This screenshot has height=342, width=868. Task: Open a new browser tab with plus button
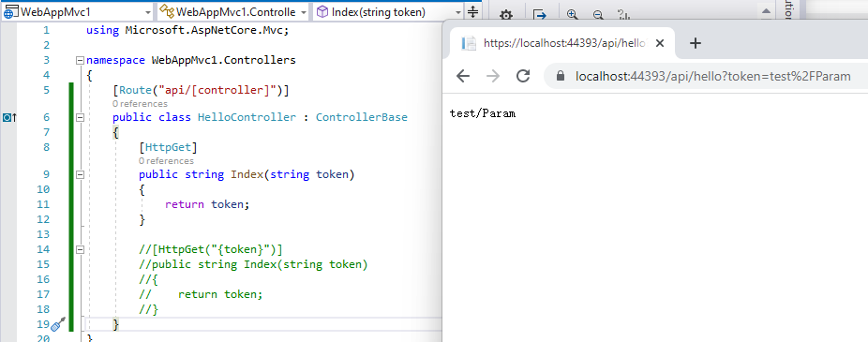point(696,43)
